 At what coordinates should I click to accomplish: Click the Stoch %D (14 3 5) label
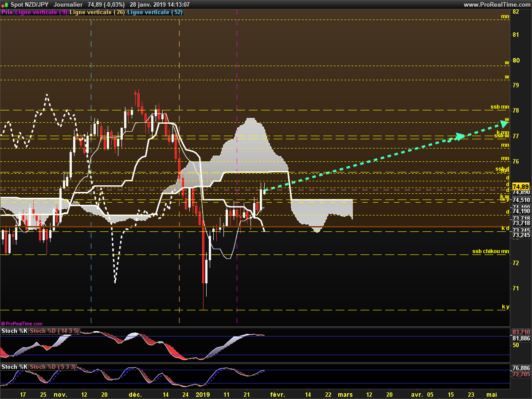click(x=54, y=331)
